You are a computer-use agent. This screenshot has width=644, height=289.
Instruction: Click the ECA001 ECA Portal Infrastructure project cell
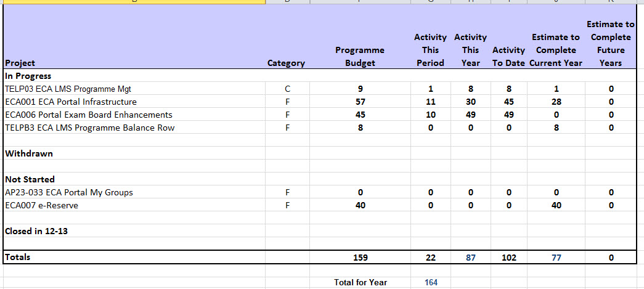tap(71, 102)
